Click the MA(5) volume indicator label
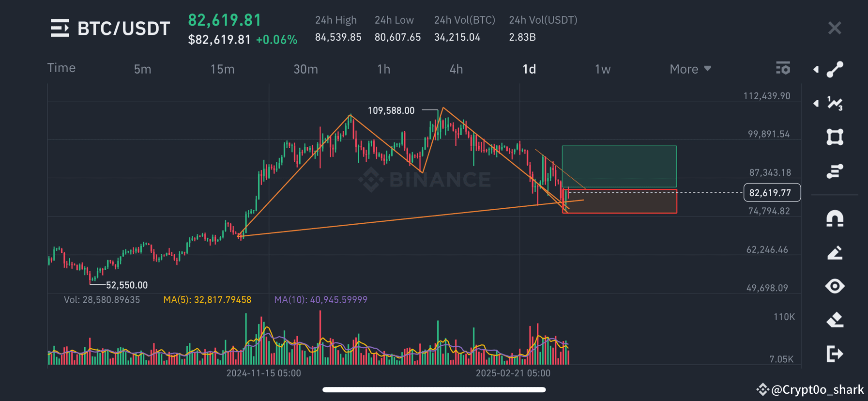The height and width of the screenshot is (401, 868). [207, 300]
